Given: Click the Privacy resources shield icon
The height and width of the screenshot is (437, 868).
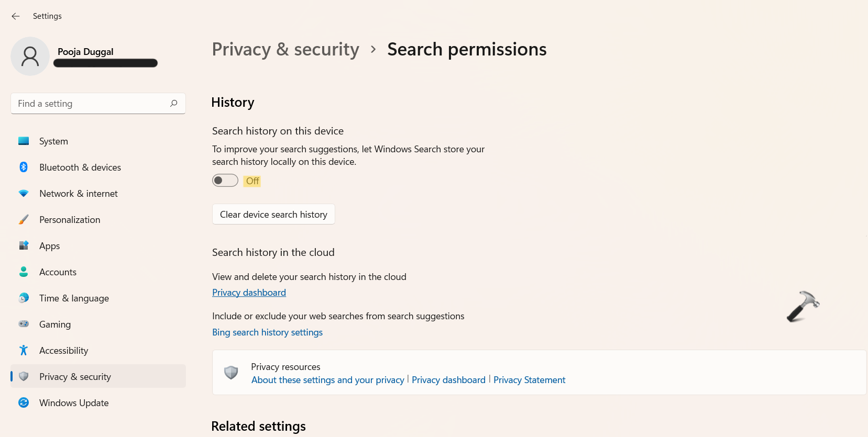Looking at the screenshot, I should point(231,373).
